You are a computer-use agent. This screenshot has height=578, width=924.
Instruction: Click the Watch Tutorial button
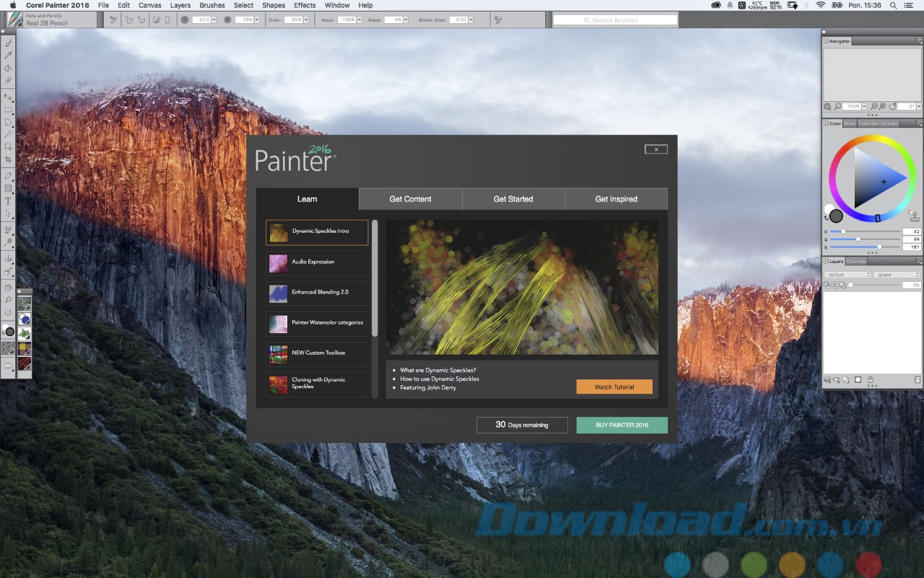tap(614, 387)
